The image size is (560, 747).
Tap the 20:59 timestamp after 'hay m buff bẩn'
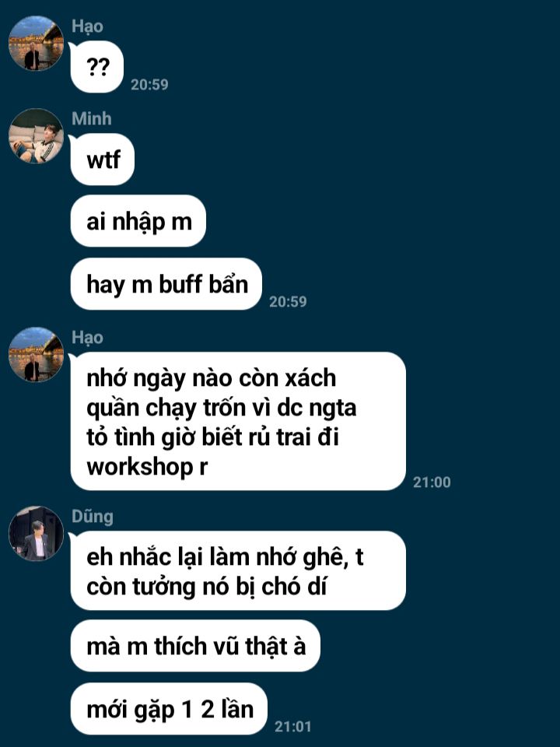(288, 302)
